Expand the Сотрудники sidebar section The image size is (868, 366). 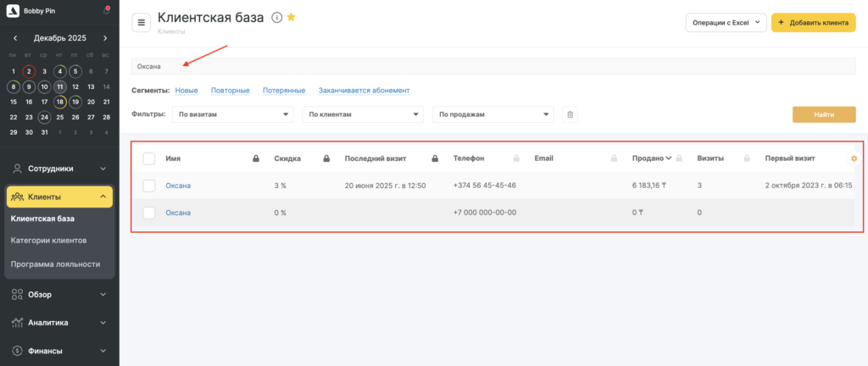pyautogui.click(x=59, y=169)
